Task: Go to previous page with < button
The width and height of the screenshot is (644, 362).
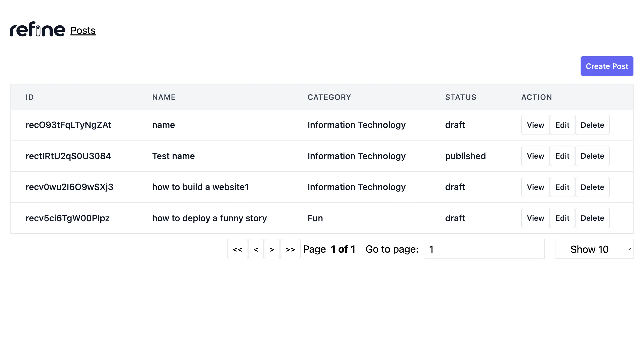Action: click(256, 249)
